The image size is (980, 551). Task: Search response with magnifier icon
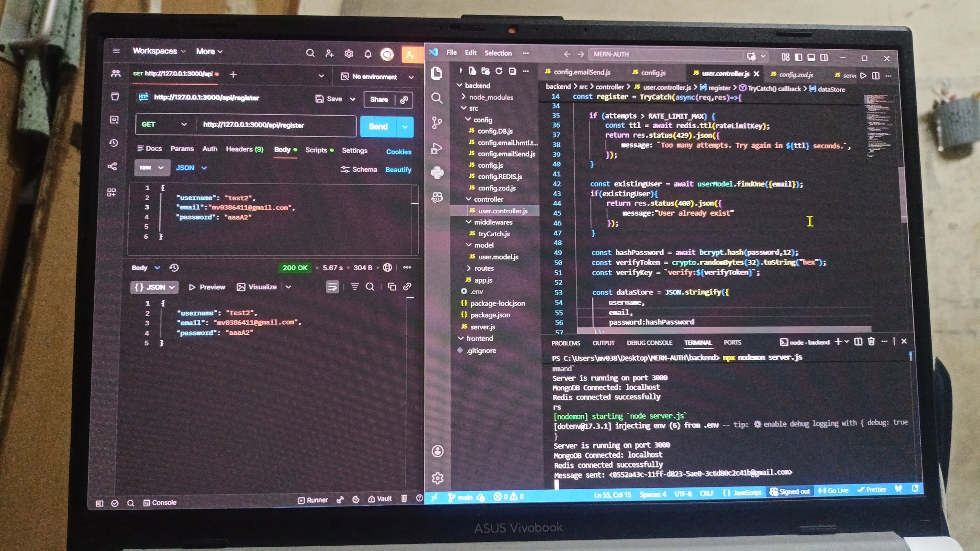point(370,287)
